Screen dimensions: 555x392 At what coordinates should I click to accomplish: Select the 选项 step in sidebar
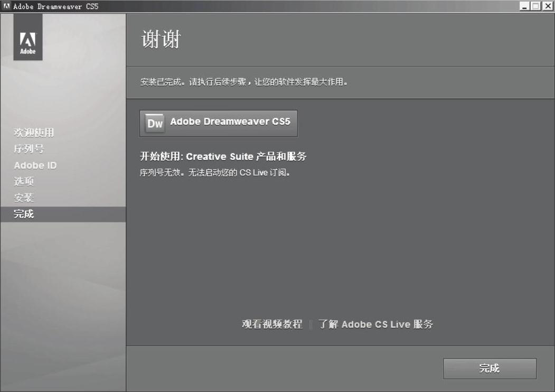coord(24,181)
